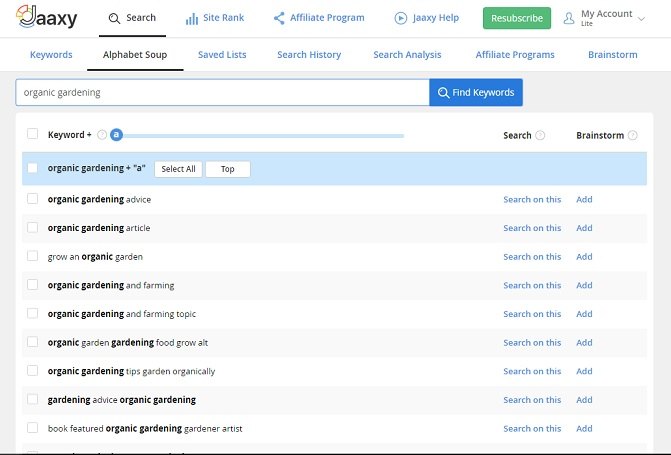Select the Alphabet Soup tab
Image resolution: width=671 pixels, height=455 pixels.
135,55
